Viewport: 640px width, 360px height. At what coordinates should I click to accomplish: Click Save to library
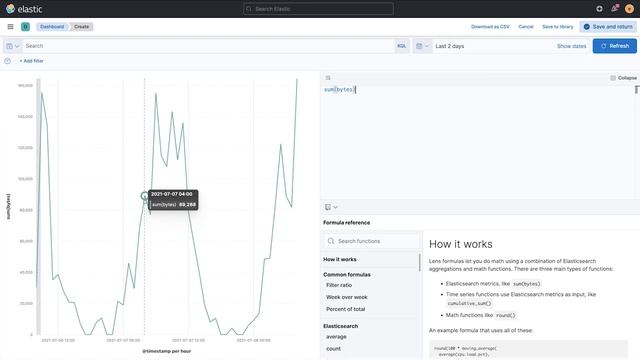click(558, 27)
